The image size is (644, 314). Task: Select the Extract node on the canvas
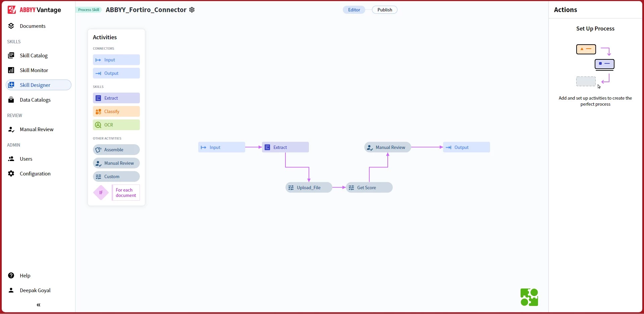coord(285,148)
